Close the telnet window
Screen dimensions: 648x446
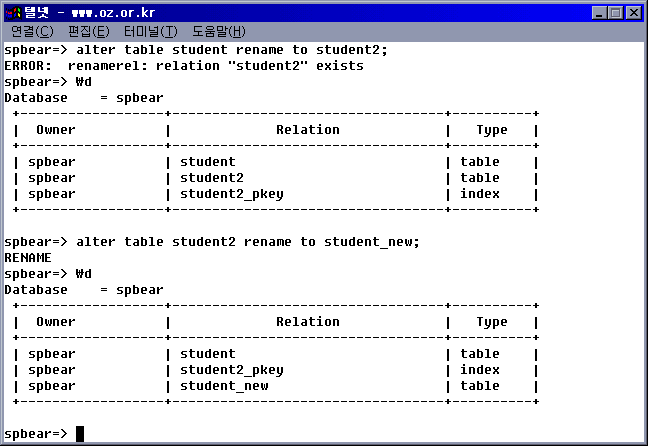pos(633,12)
